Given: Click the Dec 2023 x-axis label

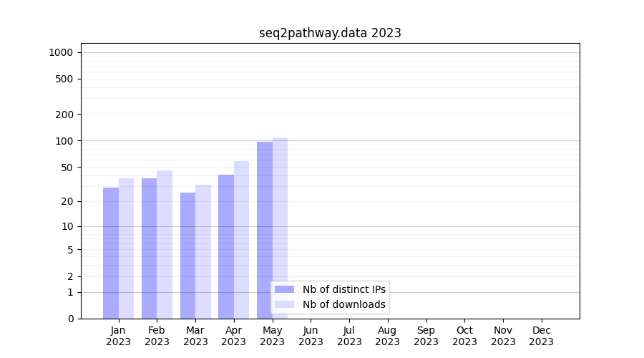Looking at the screenshot, I should [542, 336].
